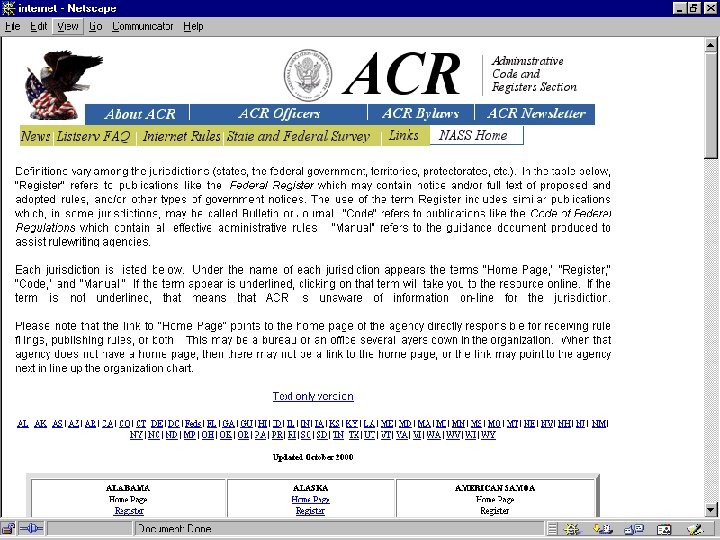Open the Mailbox icon in component bar

click(602, 529)
